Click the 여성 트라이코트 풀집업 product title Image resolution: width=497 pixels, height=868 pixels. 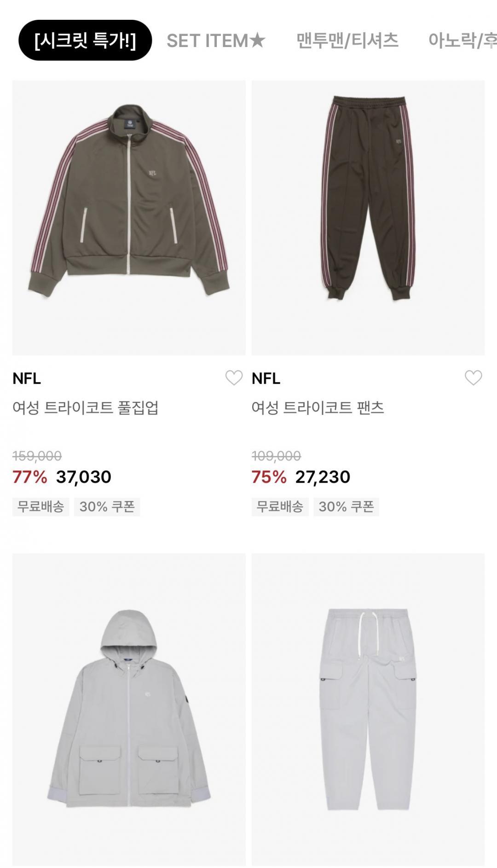coord(86,408)
